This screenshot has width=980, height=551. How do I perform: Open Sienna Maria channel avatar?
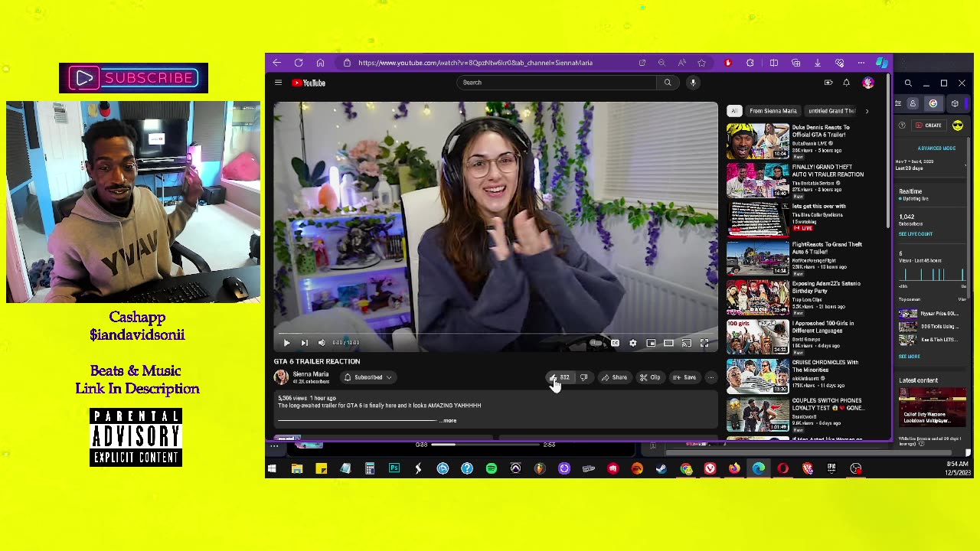[x=281, y=377]
